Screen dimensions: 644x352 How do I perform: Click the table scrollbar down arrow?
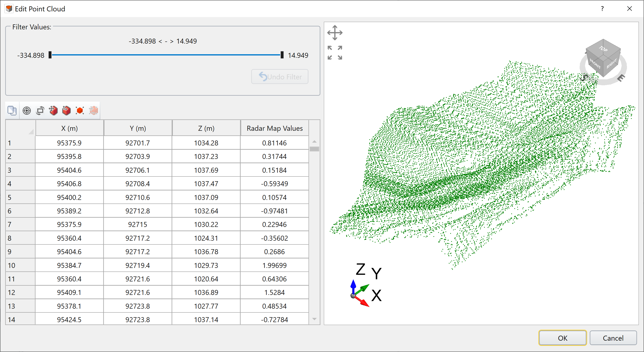point(314,319)
